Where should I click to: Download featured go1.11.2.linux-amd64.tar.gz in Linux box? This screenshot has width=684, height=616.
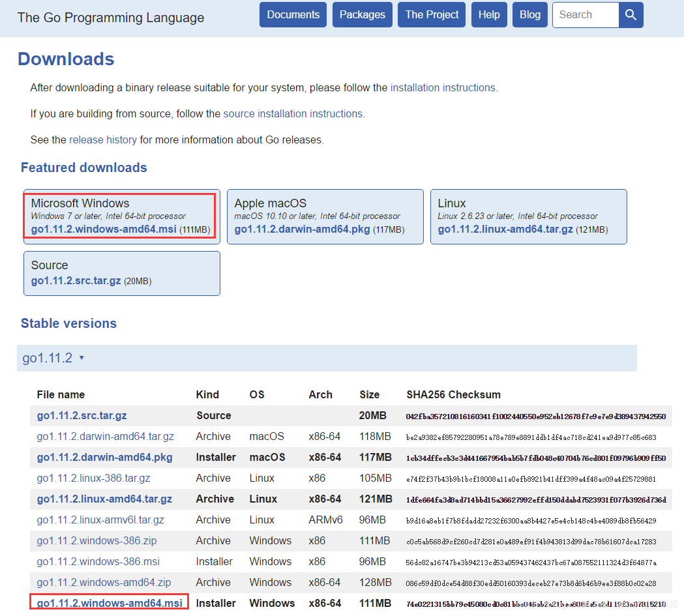click(505, 229)
